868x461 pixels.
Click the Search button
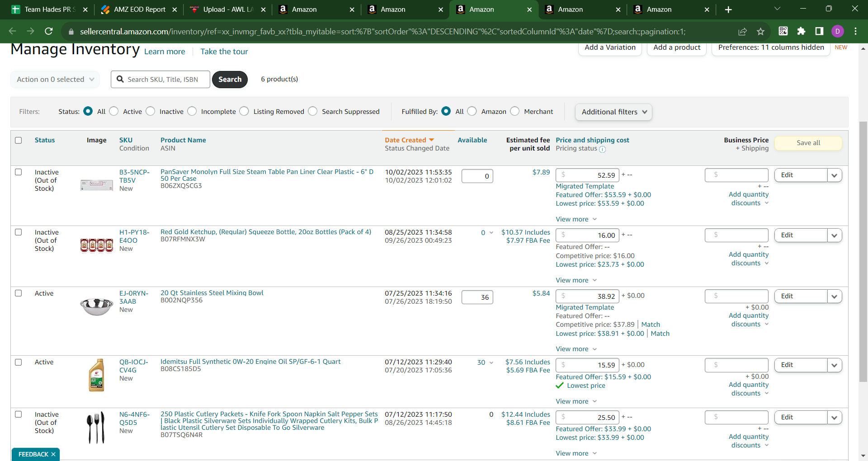tap(230, 80)
